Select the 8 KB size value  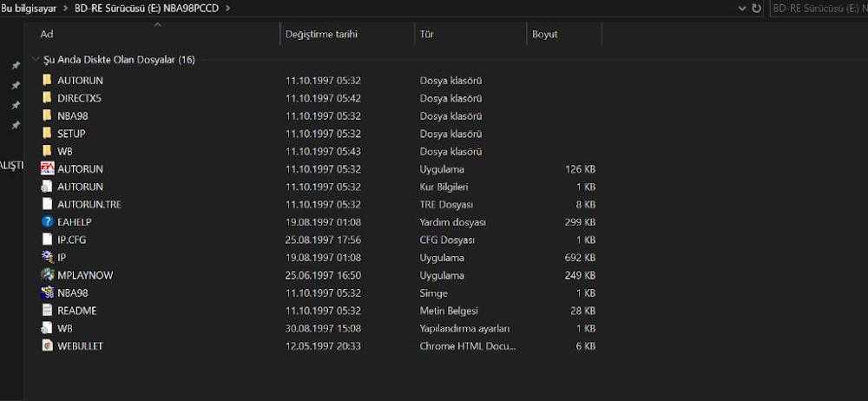(586, 204)
